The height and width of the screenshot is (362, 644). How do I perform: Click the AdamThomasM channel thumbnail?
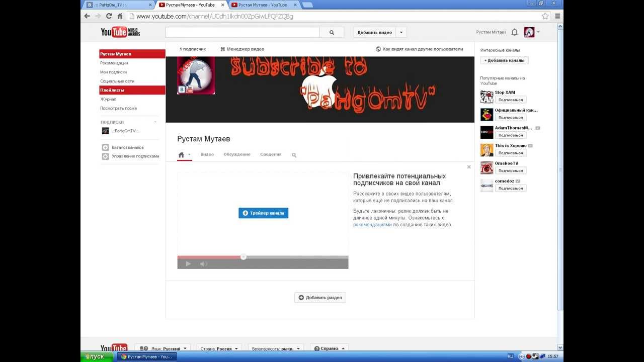tap(487, 132)
